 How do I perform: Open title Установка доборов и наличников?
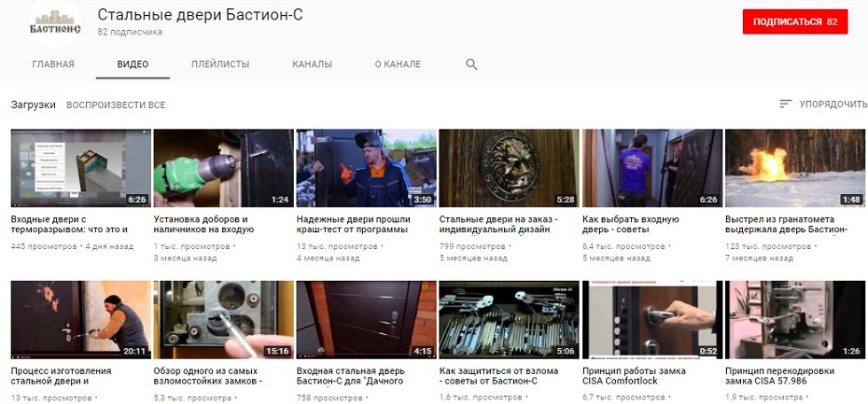click(x=203, y=224)
